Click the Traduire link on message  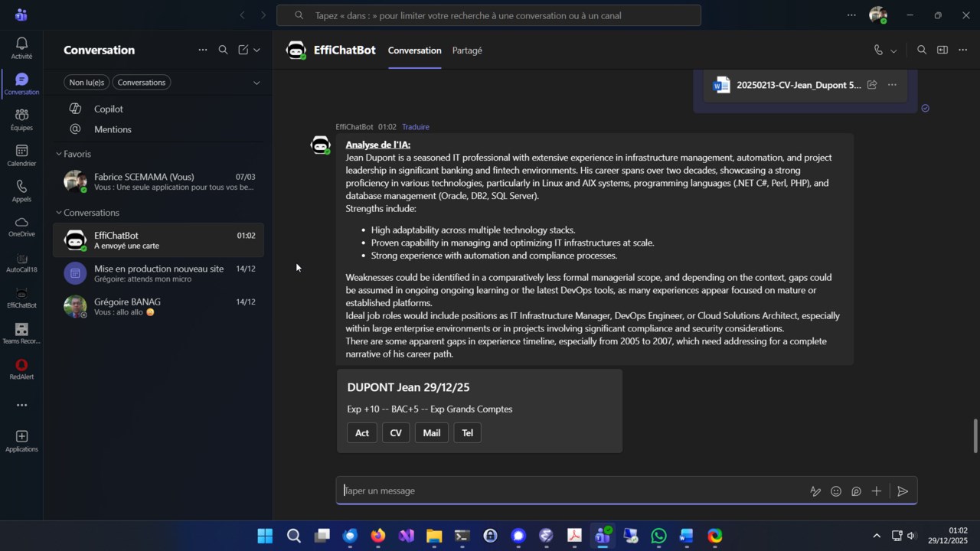click(416, 127)
